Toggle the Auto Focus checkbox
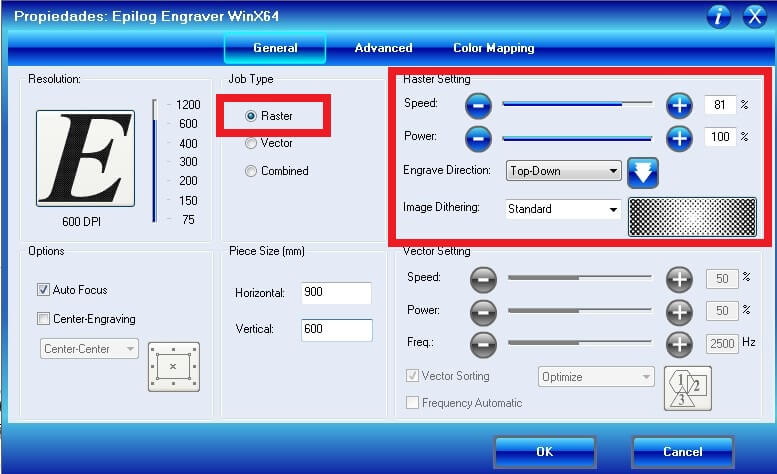This screenshot has width=777, height=474. click(x=44, y=290)
